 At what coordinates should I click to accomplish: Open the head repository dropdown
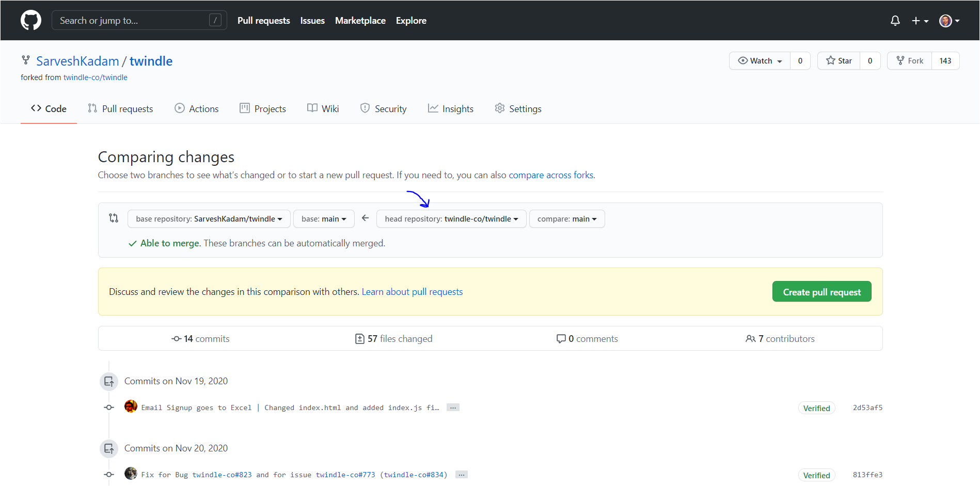coord(451,219)
